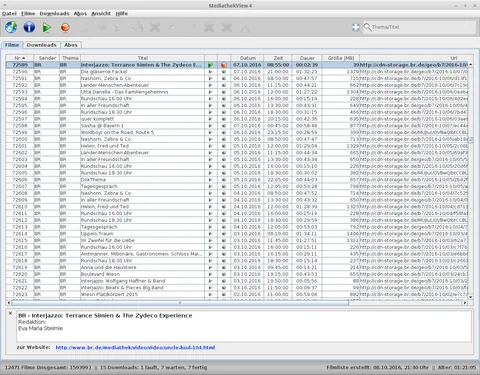This screenshot has width=480, height=375.
Task: Record row 72592 Länder-Menschen-Abenteuer
Action: [x=224, y=85]
